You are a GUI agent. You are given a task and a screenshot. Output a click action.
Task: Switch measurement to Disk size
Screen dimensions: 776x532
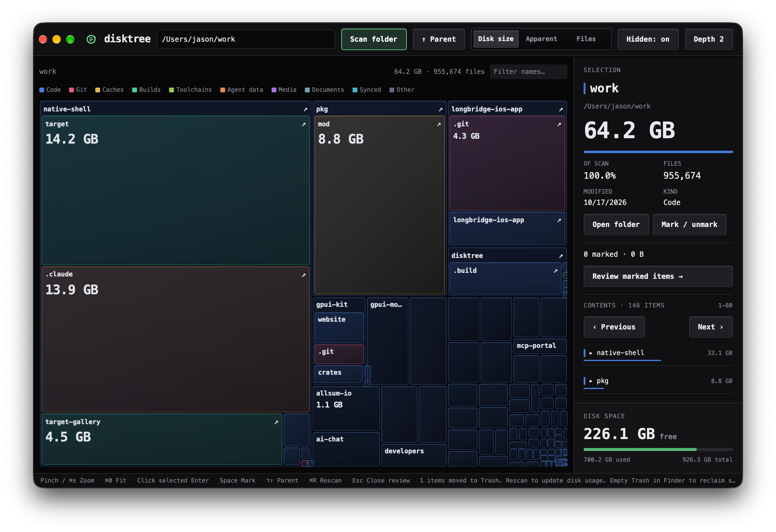(x=496, y=39)
